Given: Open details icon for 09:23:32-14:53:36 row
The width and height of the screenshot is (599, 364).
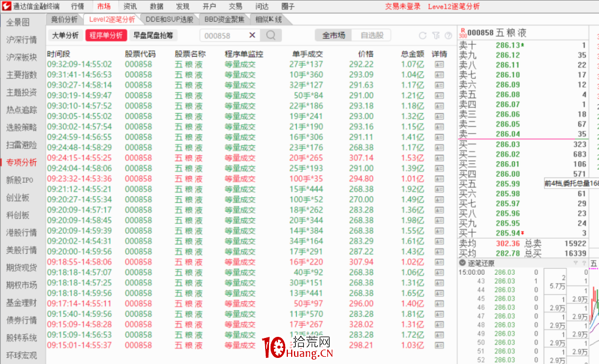Looking at the screenshot, I should 439,179.
